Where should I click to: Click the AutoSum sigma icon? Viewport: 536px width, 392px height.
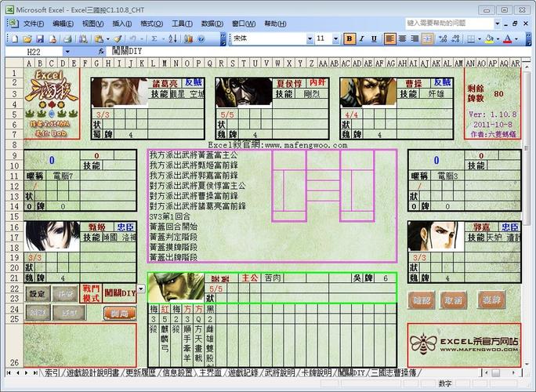(154, 38)
